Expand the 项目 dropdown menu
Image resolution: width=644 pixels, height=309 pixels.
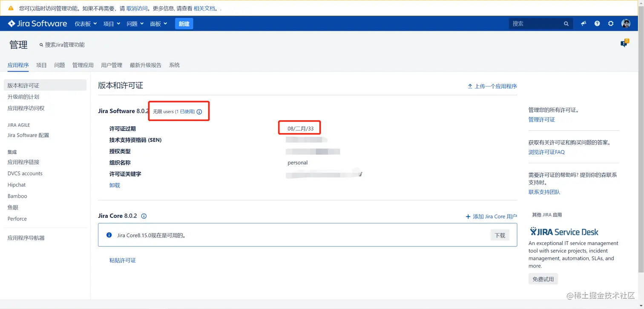point(112,24)
